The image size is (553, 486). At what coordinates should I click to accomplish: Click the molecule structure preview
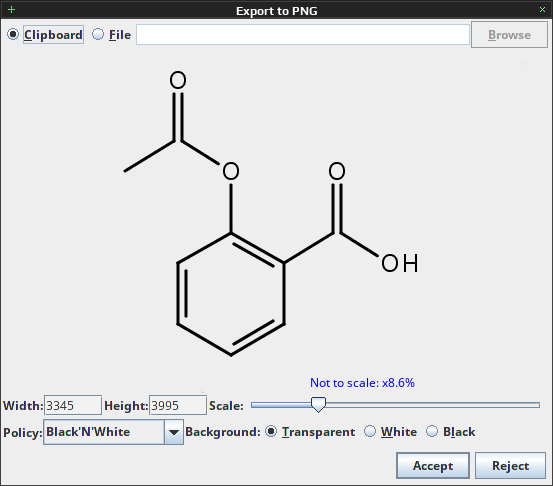(271, 213)
